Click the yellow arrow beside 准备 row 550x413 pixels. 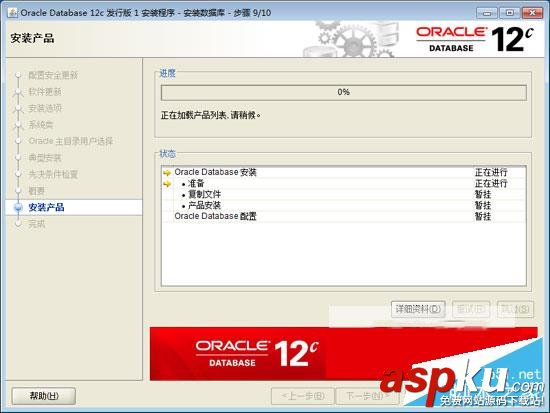(167, 184)
